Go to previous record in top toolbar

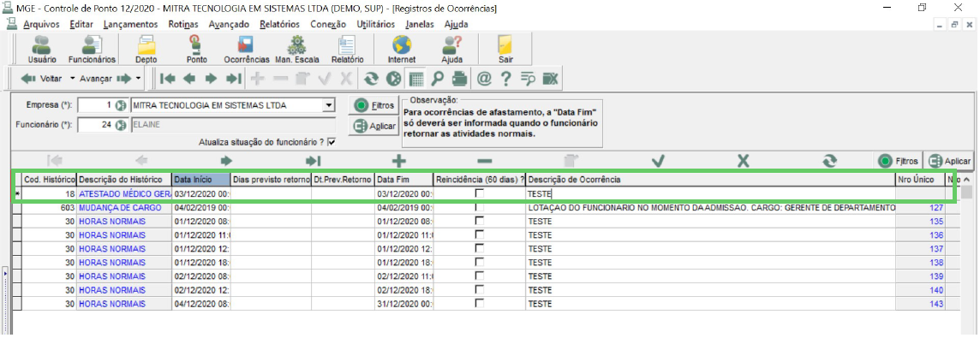pyautogui.click(x=189, y=79)
